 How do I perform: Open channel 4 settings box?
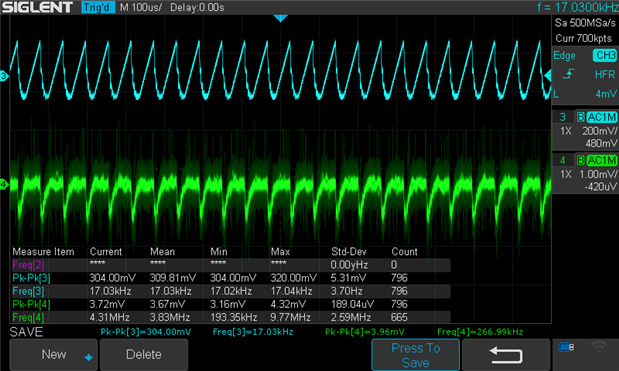585,173
